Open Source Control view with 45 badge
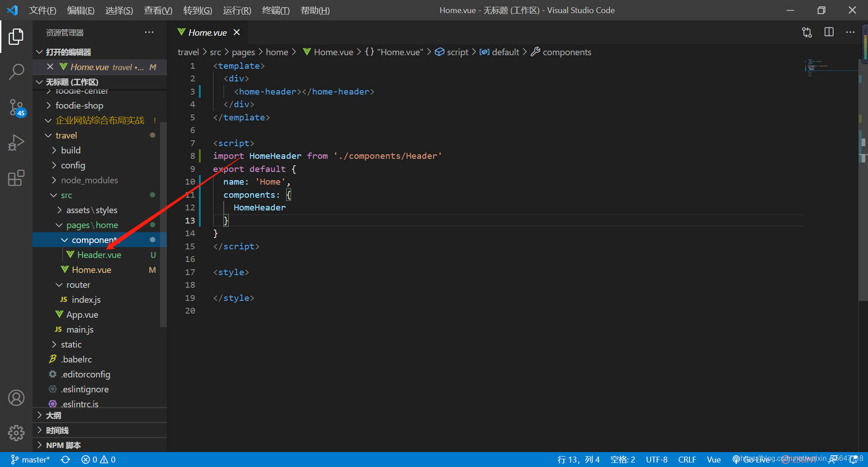868x467 pixels. 16,108
